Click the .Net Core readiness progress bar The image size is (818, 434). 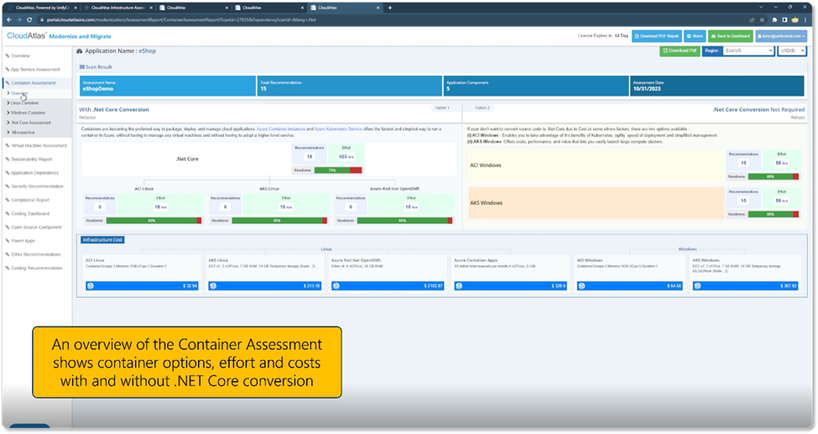pos(338,170)
